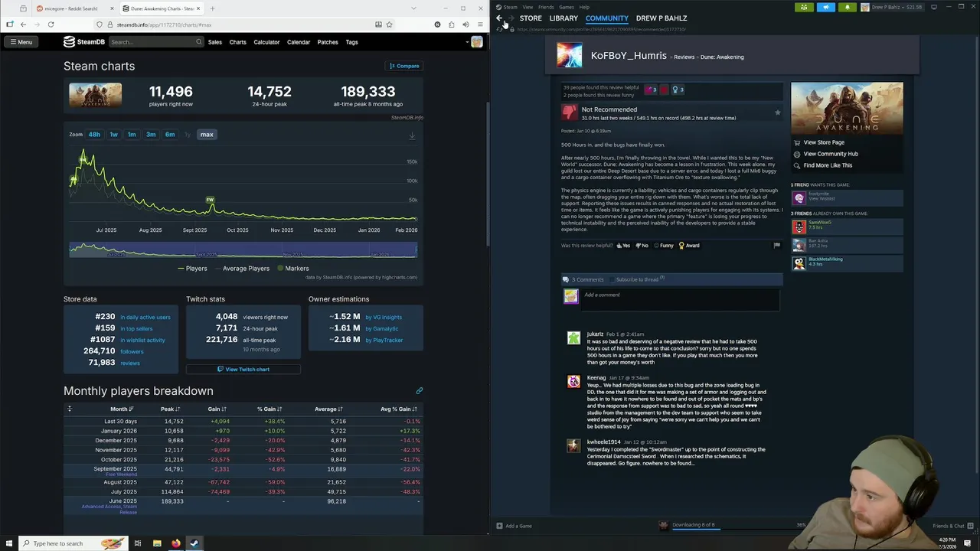The image size is (980, 551).
Task: Sort table by % Gain column
Action: coord(269,409)
